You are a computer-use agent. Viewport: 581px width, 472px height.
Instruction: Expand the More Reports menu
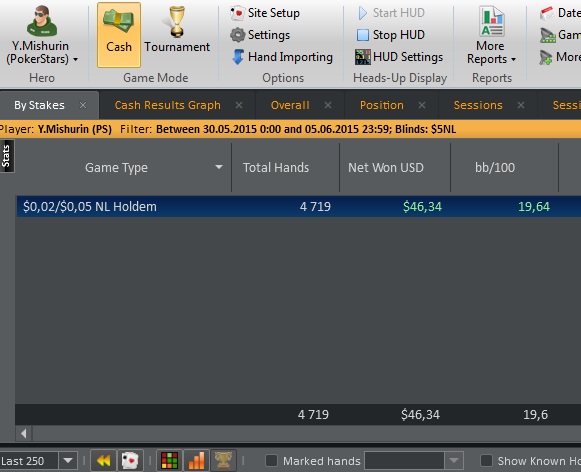[x=491, y=35]
